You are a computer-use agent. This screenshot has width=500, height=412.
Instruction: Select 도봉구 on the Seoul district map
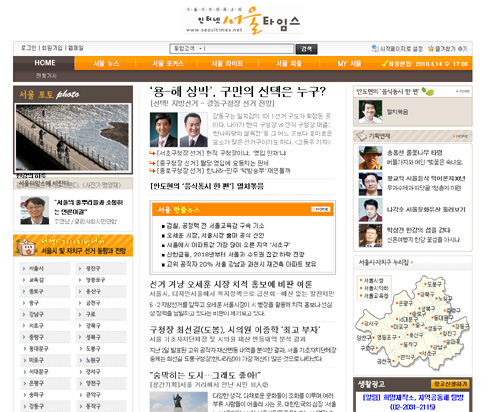coord(434,284)
